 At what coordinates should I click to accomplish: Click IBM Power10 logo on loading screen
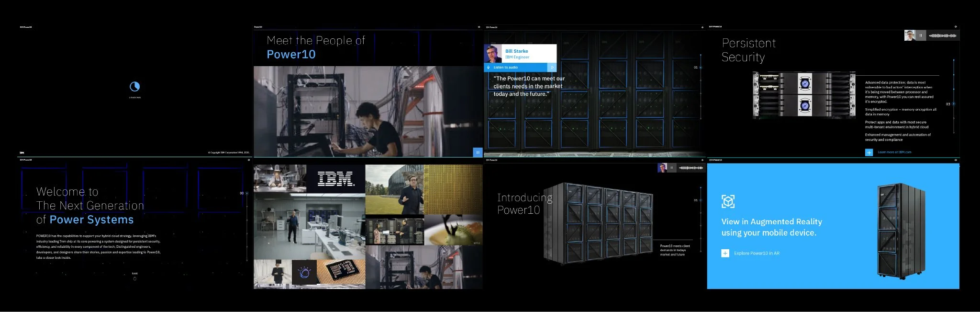tap(26, 27)
